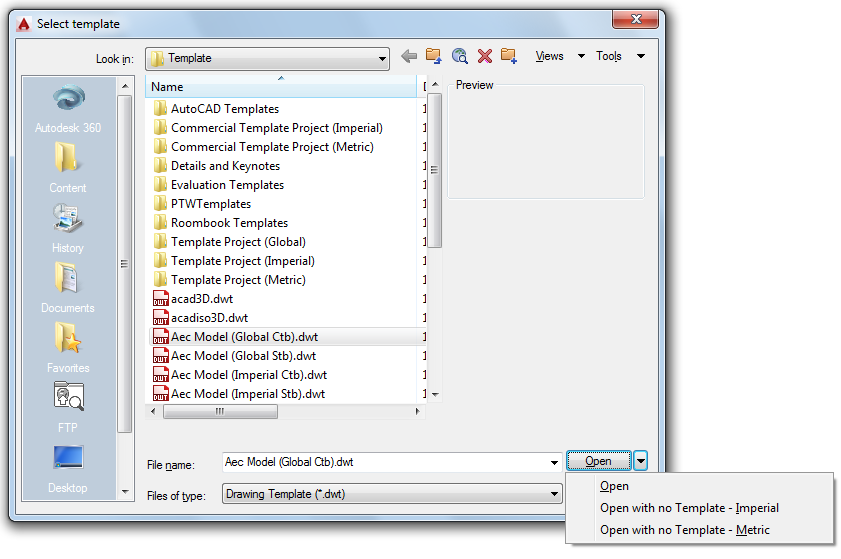Open the Favorites shortcut
Viewport: 841px width, 559px height.
point(68,348)
